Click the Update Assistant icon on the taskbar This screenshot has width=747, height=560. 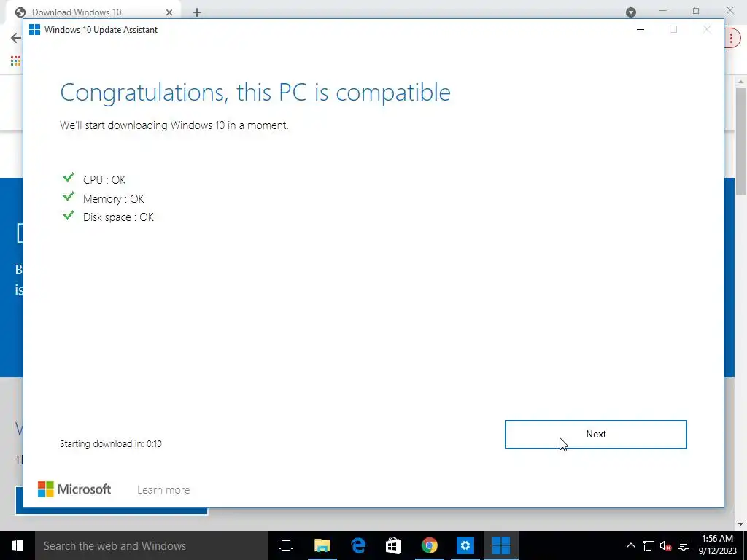tap(500, 545)
